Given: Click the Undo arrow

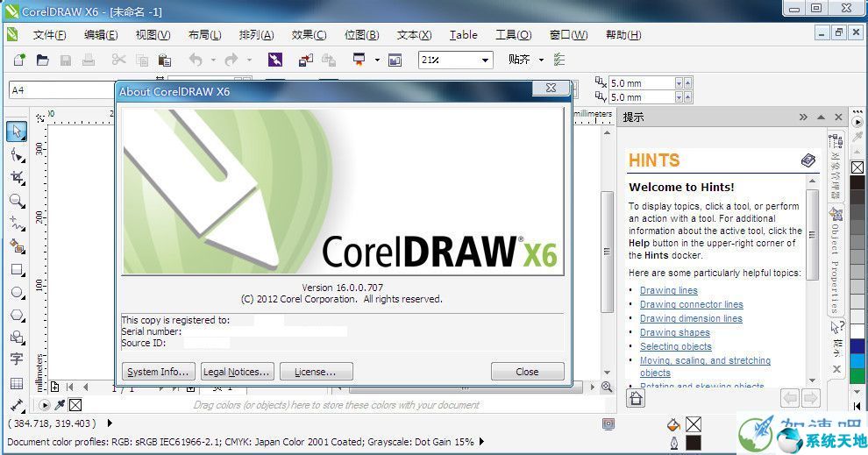Looking at the screenshot, I should [x=196, y=60].
